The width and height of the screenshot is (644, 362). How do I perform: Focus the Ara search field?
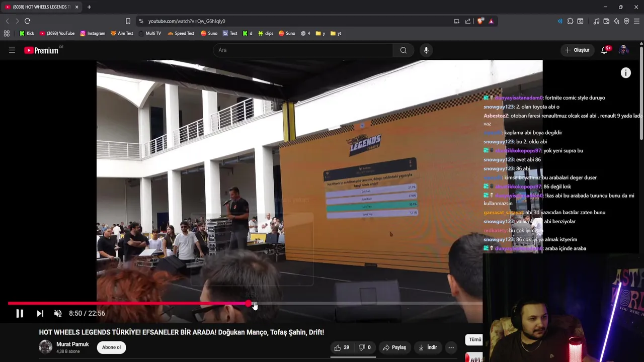coord(303,50)
